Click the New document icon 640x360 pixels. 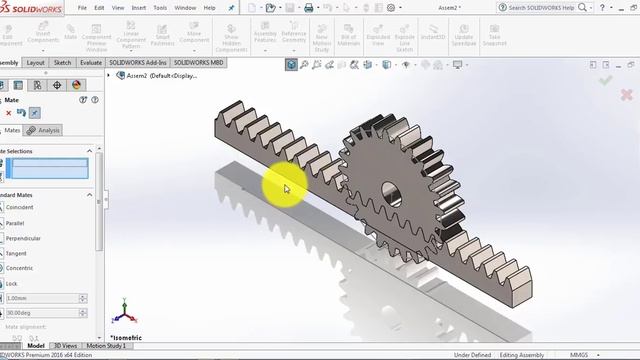point(252,8)
